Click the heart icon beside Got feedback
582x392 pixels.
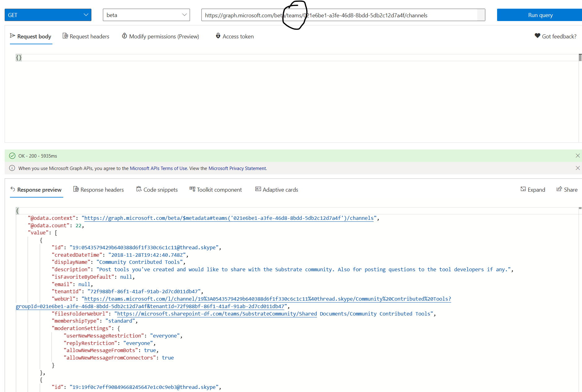pyautogui.click(x=537, y=36)
